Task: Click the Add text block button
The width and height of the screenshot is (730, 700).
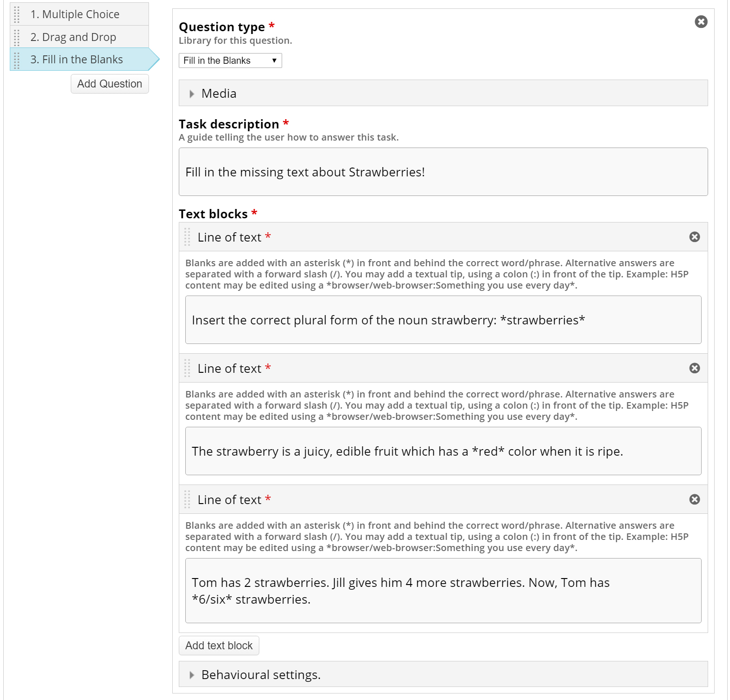Action: click(x=219, y=646)
